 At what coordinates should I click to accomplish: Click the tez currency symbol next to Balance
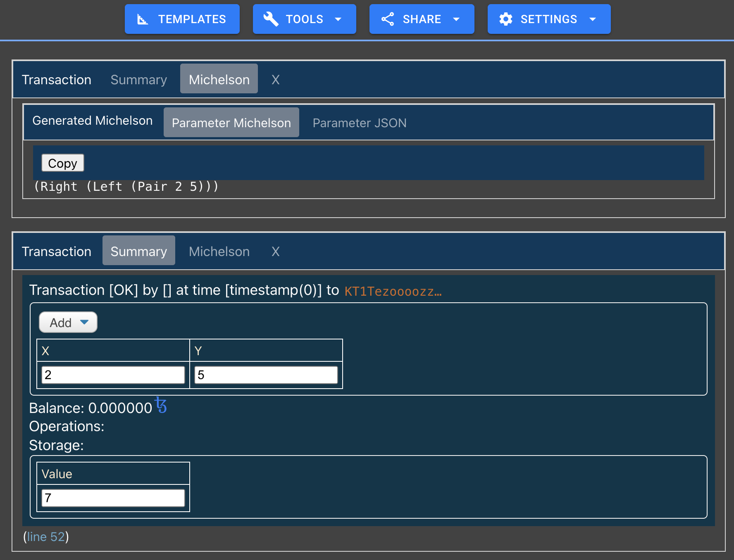click(161, 405)
